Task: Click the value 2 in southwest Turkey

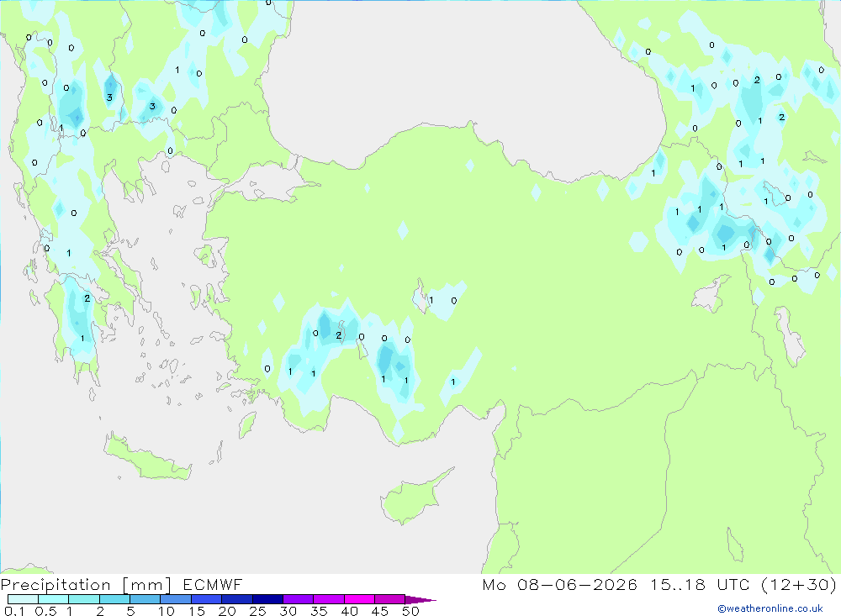Action: (338, 335)
